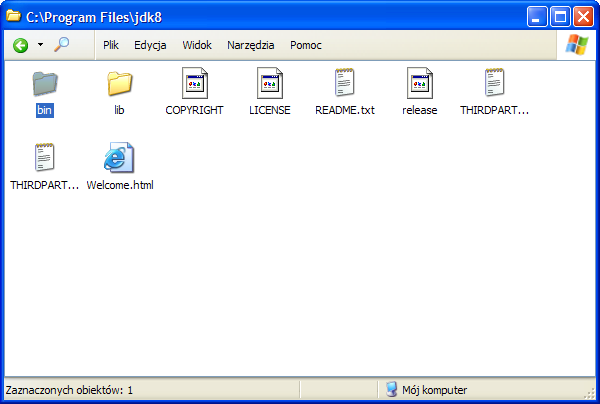Image resolution: width=600 pixels, height=404 pixels.
Task: Select the README.txt notepad icon
Action: tap(344, 82)
